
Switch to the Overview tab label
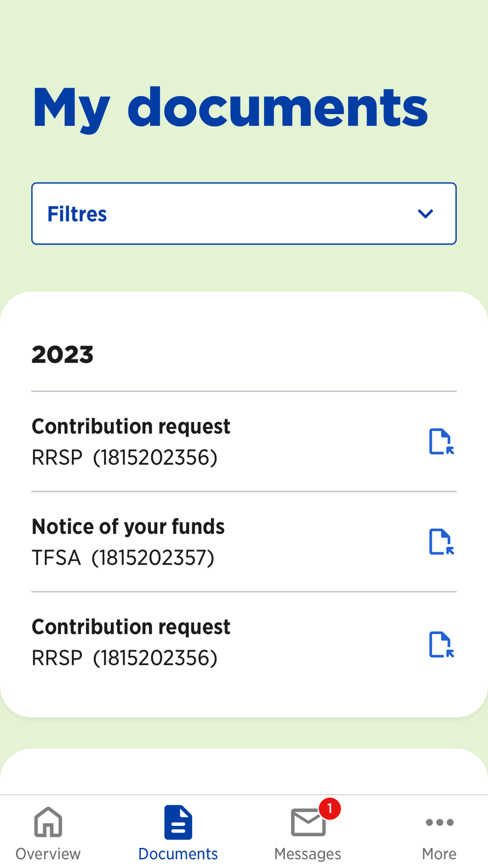pos(48,853)
